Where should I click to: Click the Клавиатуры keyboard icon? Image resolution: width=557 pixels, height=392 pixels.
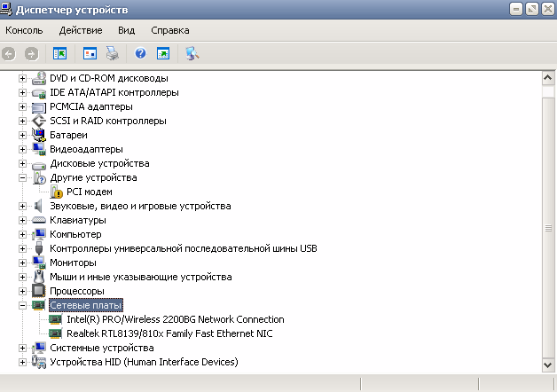39,220
